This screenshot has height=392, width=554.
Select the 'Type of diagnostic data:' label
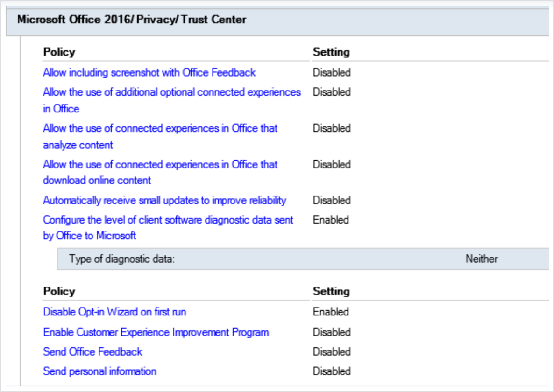[121, 259]
